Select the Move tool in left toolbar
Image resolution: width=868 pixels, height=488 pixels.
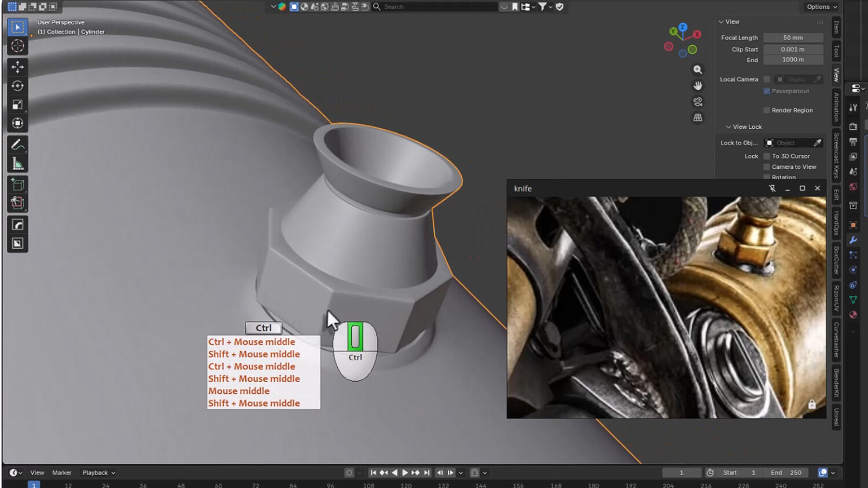(x=17, y=66)
